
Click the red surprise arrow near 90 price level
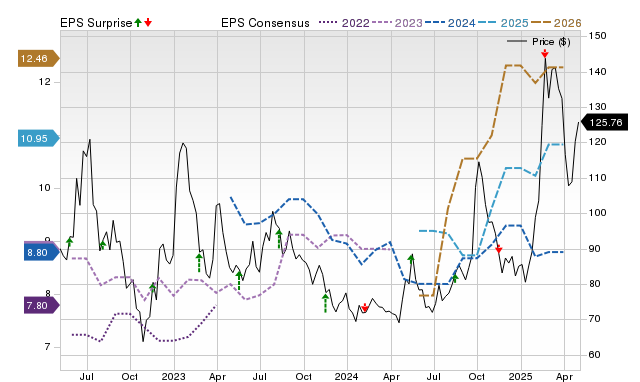pyautogui.click(x=498, y=249)
